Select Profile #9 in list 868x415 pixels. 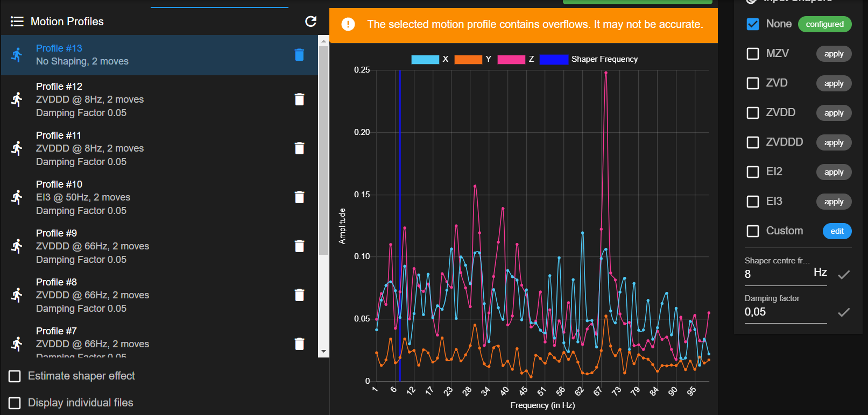pyautogui.click(x=159, y=246)
